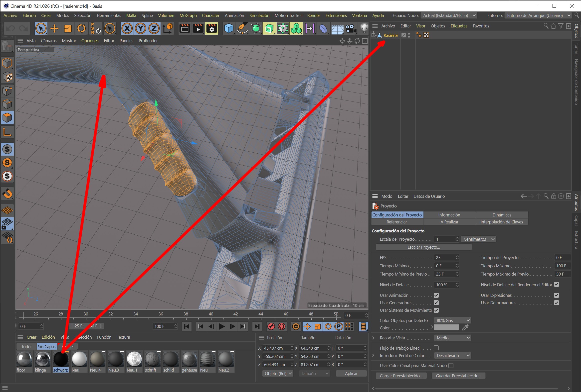581x392 pixels.
Task: Open the MoGraph menu
Action: (188, 15)
